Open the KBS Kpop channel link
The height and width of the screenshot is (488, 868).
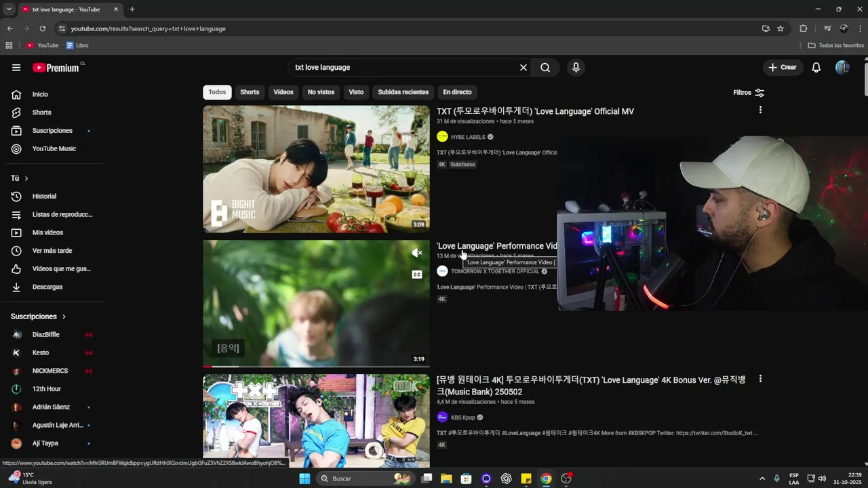pyautogui.click(x=463, y=418)
